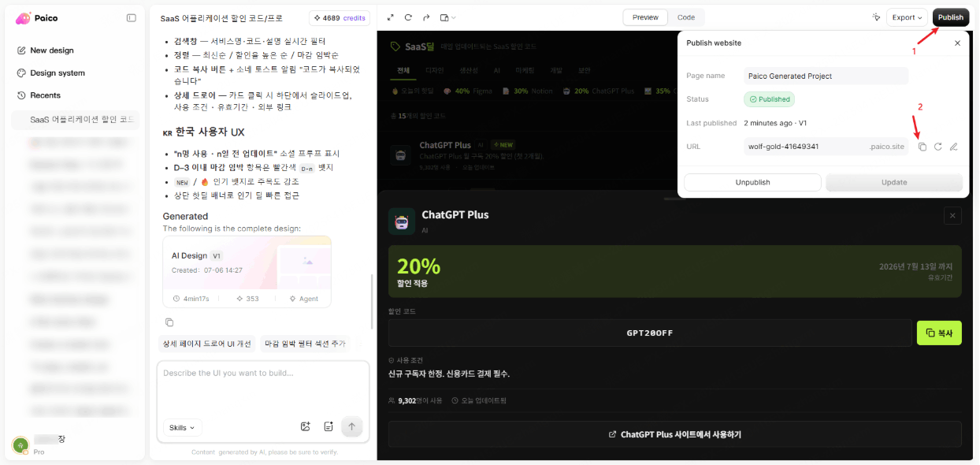Click ChatGPT Plus 사이트에서 사용하기 link button

675,434
